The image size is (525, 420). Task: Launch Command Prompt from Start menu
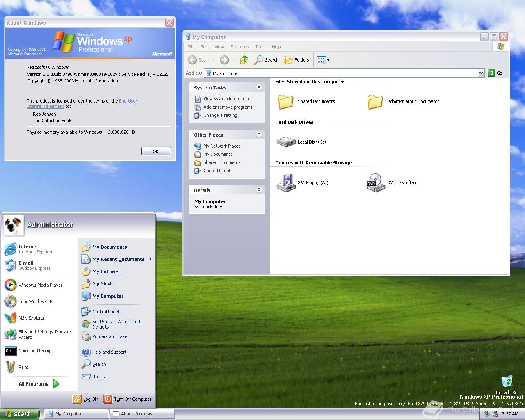tap(38, 351)
